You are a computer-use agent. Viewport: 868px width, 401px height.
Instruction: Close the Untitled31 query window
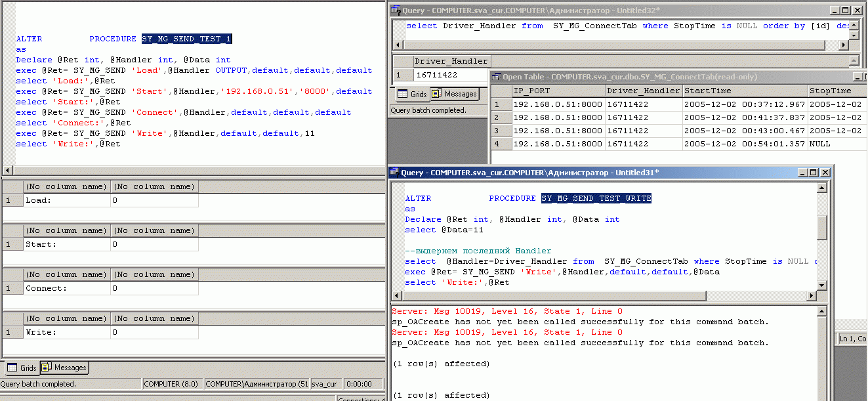point(825,173)
